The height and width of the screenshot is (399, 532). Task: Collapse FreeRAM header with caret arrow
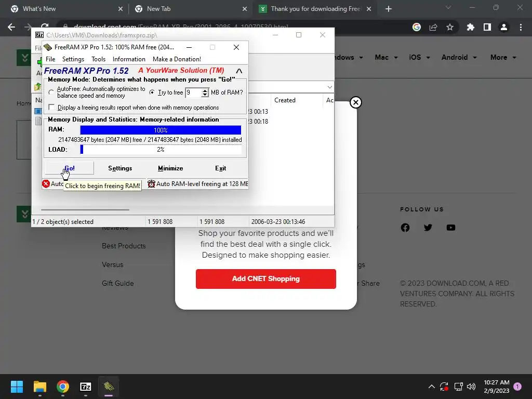pos(239,71)
